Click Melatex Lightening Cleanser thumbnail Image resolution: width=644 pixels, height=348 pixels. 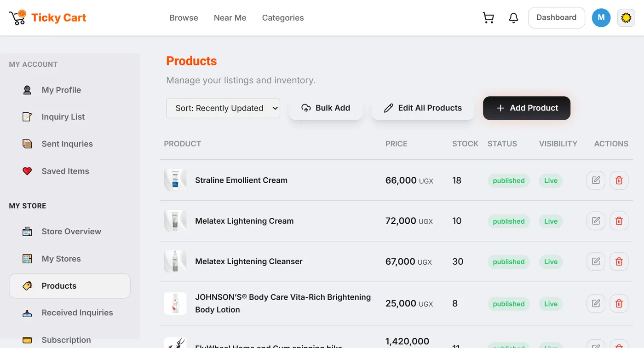pyautogui.click(x=175, y=261)
